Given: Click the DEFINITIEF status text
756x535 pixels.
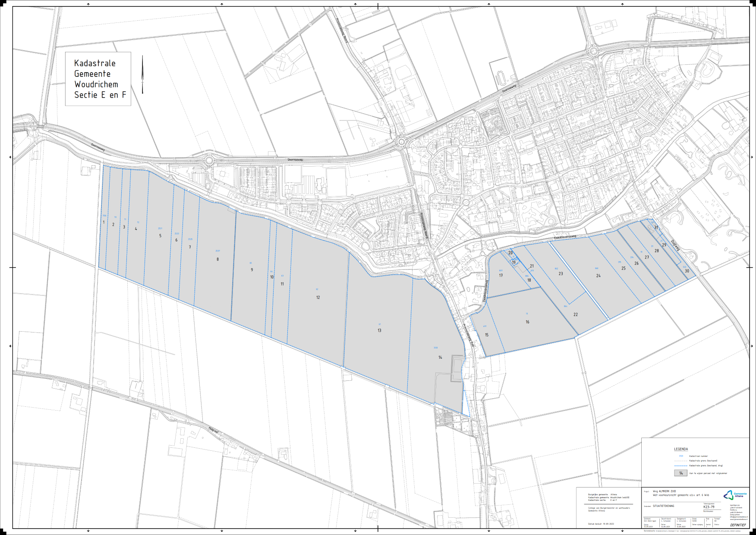Looking at the screenshot, I should [738, 525].
